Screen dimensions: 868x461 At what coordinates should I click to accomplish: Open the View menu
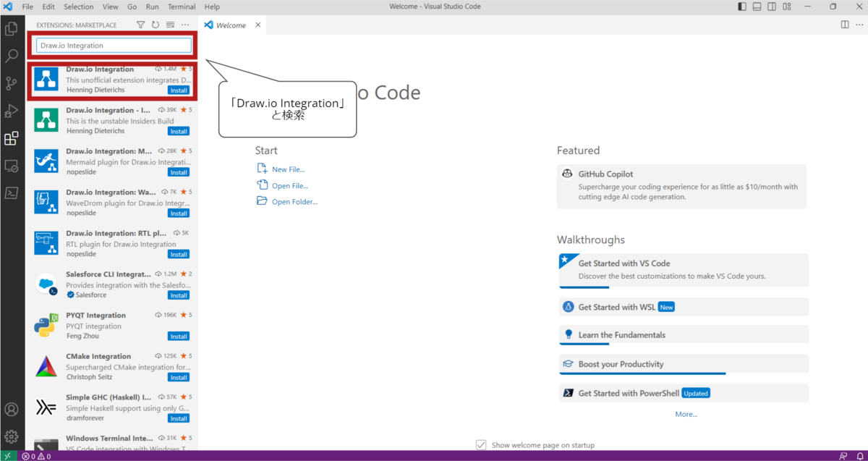point(111,7)
